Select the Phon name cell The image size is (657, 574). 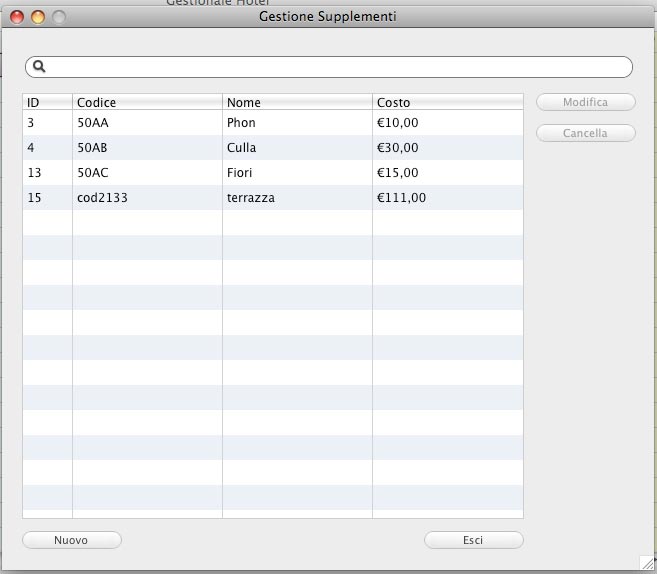tap(297, 123)
